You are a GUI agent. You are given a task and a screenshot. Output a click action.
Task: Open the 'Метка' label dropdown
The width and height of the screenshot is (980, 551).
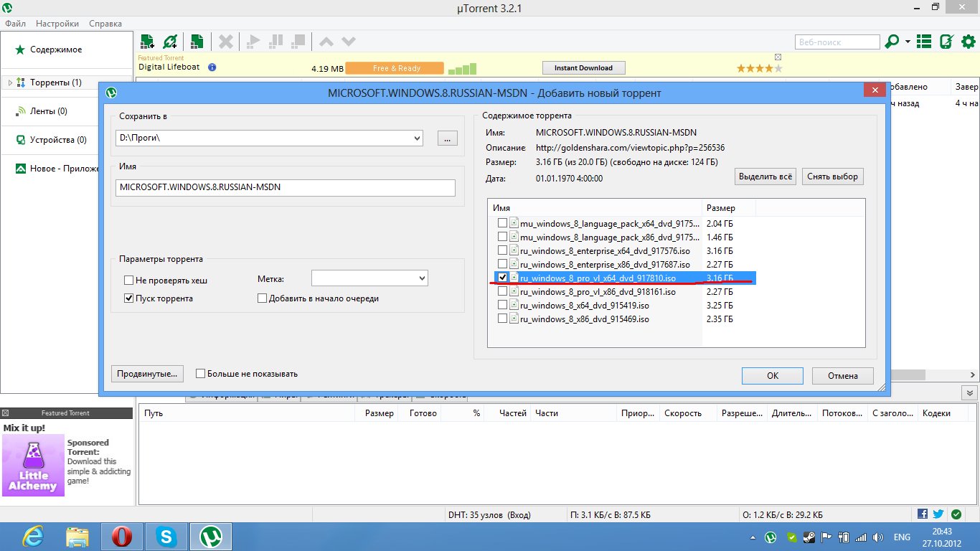click(421, 278)
